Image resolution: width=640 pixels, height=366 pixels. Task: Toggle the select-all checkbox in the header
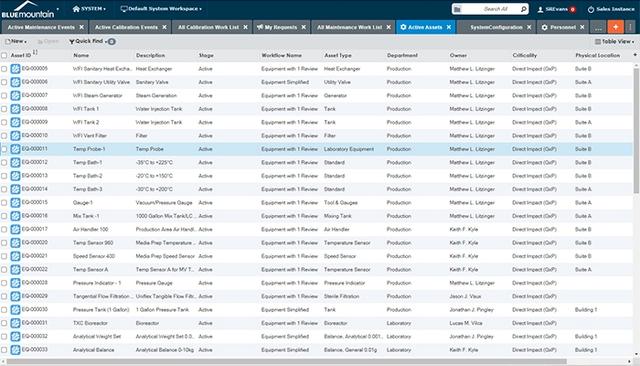4,55
